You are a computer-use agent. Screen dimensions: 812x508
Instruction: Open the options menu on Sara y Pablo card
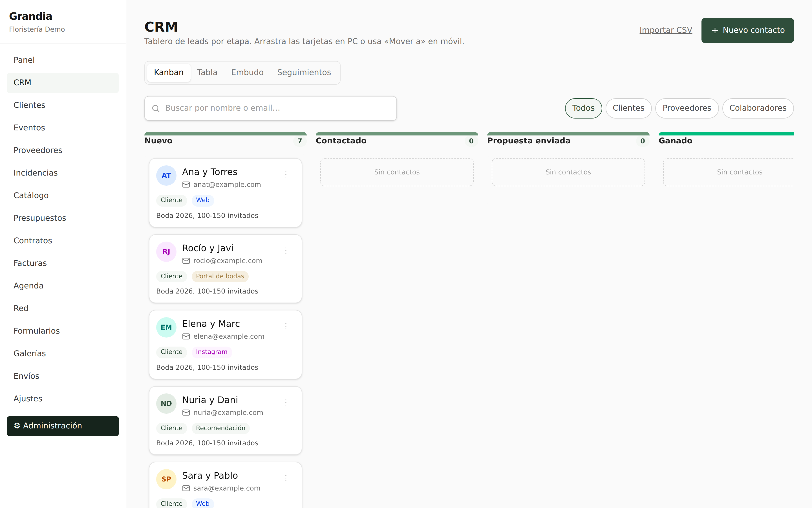click(286, 478)
